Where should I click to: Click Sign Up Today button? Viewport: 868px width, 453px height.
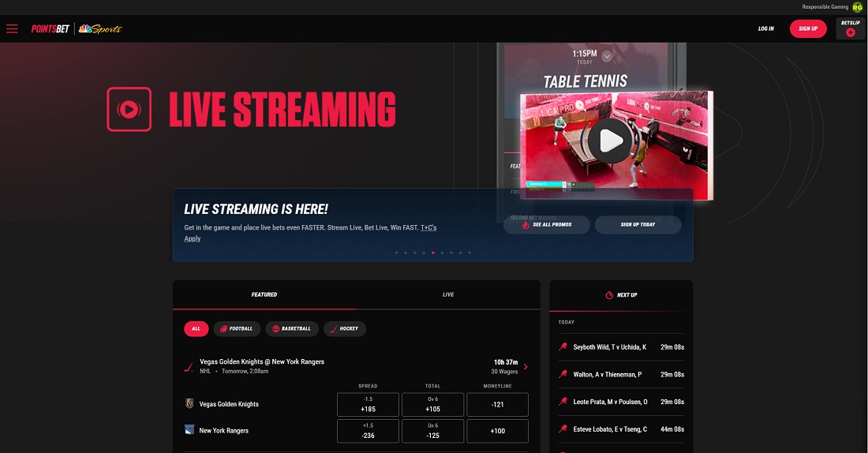click(638, 225)
